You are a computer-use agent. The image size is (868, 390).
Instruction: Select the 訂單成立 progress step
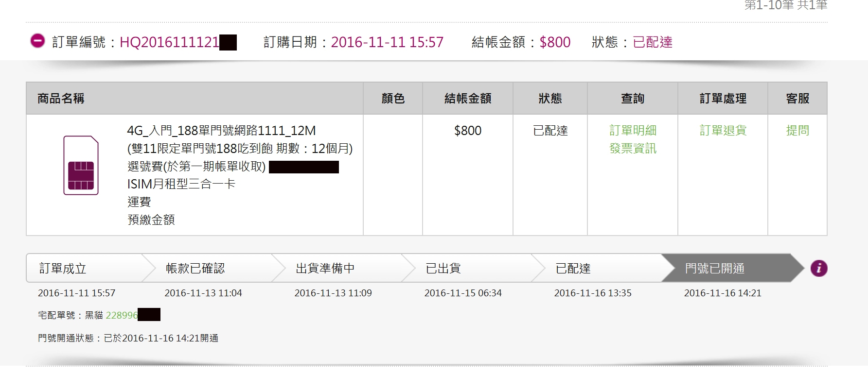tap(63, 268)
